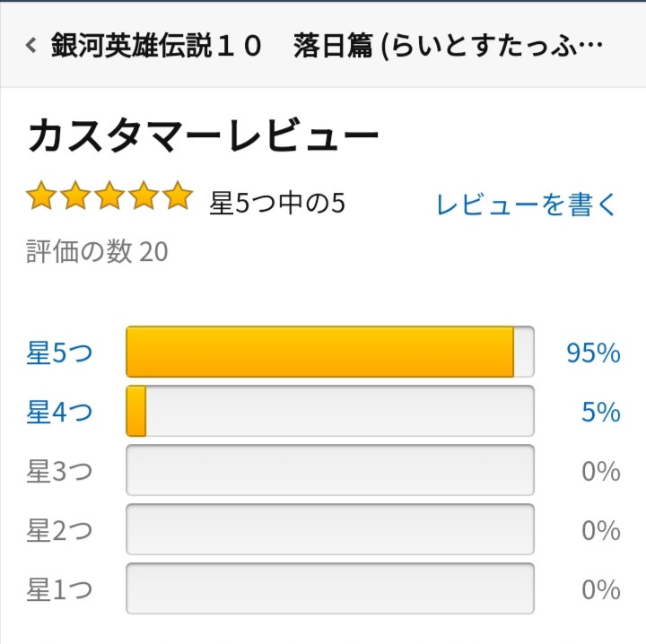
Task: Click the empty 2-star histogram bar
Action: (x=329, y=530)
